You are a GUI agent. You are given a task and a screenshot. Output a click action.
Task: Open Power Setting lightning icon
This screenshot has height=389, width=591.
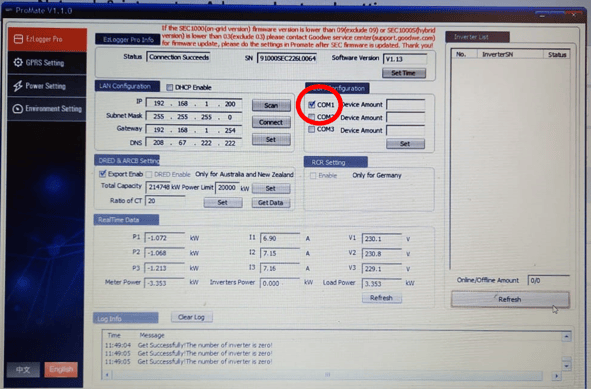pyautogui.click(x=18, y=86)
